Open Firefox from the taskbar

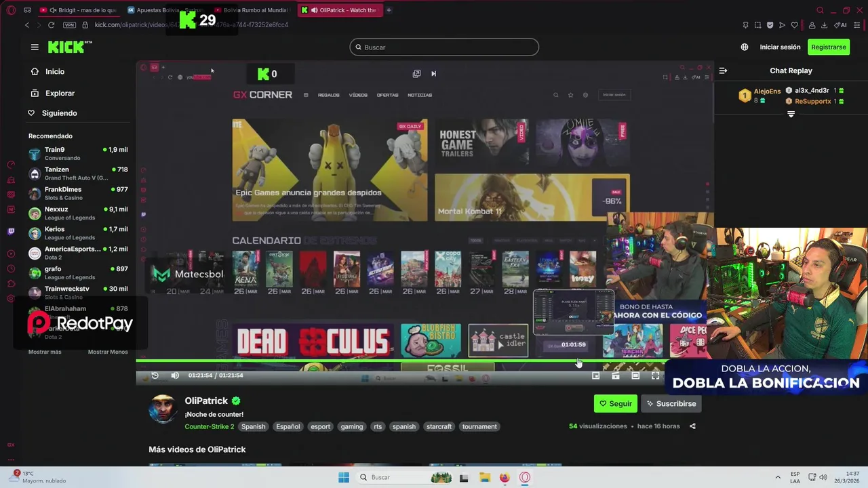click(505, 477)
